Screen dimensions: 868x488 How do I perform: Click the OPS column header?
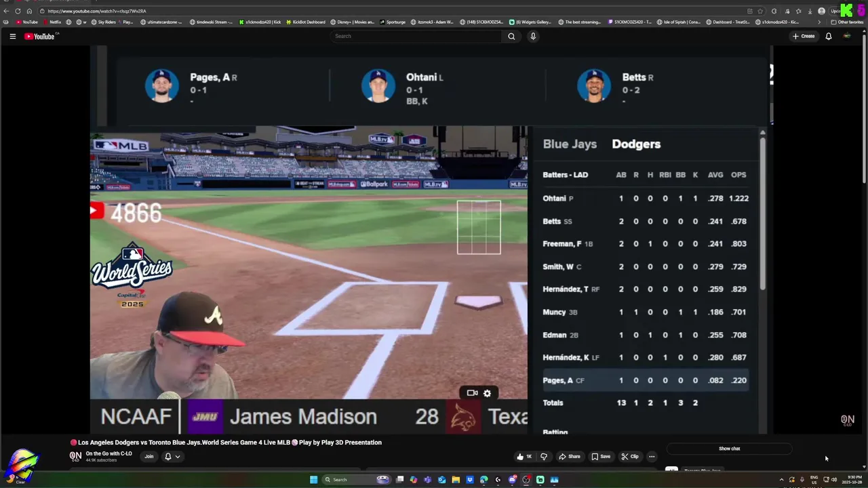[738, 175]
